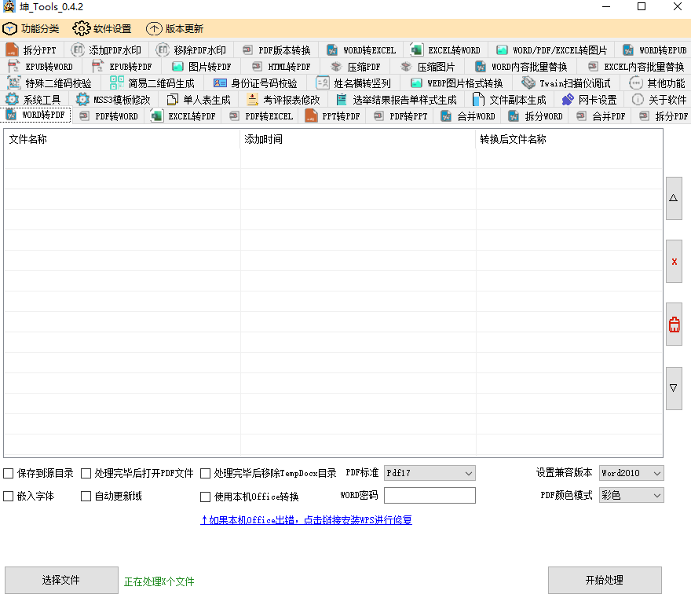The image size is (691, 616).
Task: Open the EPUB转WORD tool
Action: click(41, 67)
